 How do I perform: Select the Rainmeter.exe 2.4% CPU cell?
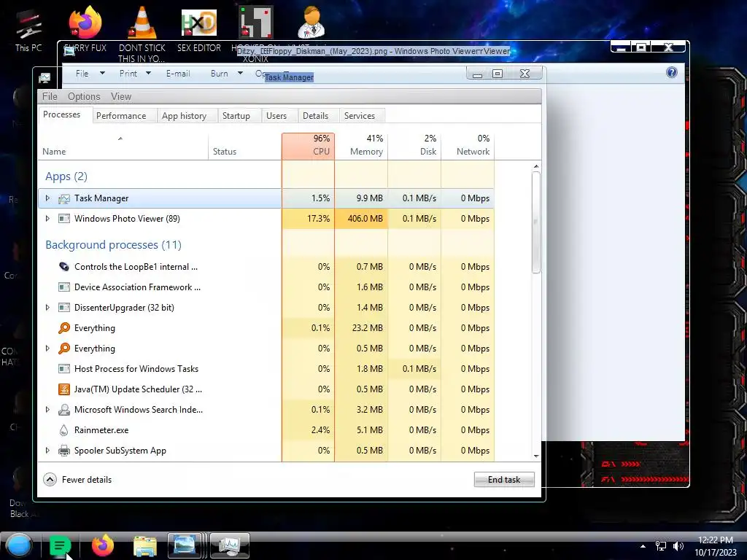pyautogui.click(x=309, y=430)
